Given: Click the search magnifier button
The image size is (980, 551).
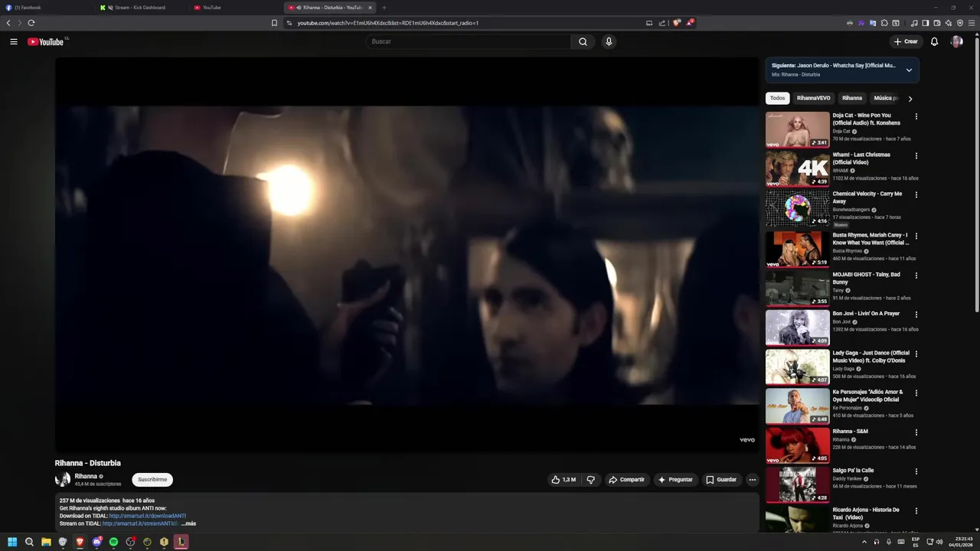Looking at the screenshot, I should point(583,41).
